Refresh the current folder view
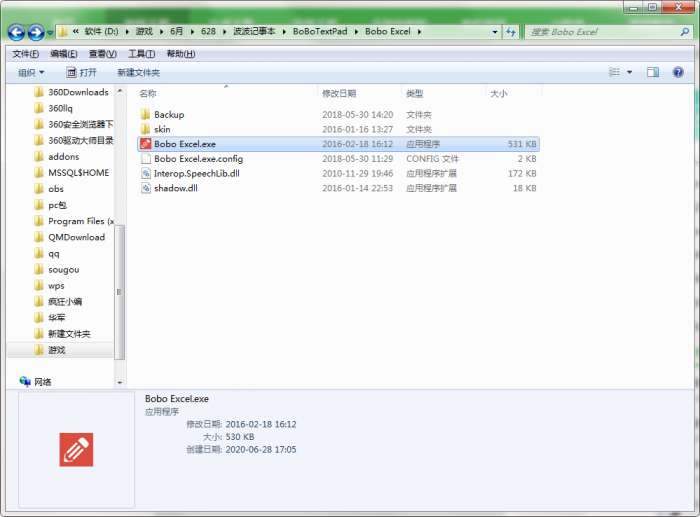Viewport: 700px width, 517px height. coord(511,32)
